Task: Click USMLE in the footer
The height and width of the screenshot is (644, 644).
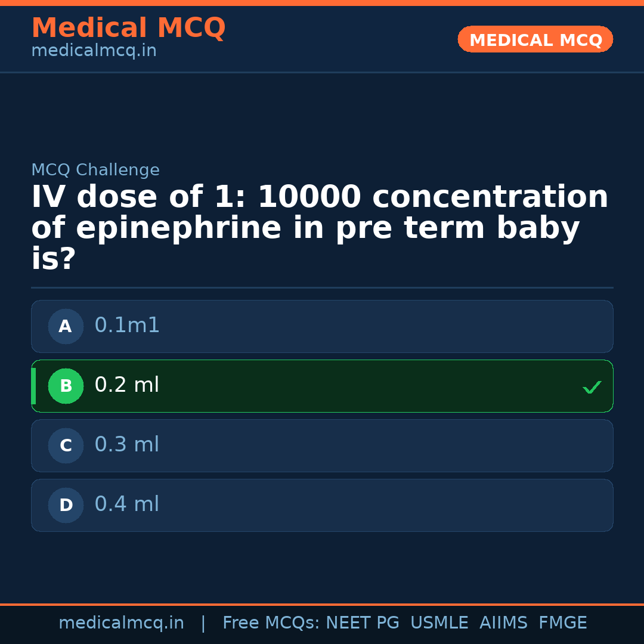Action: coord(439,623)
